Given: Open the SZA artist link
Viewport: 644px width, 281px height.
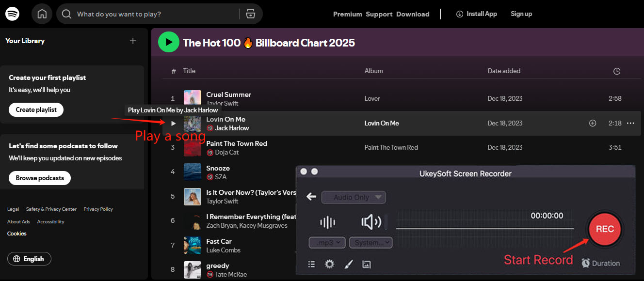Looking at the screenshot, I should [221, 177].
